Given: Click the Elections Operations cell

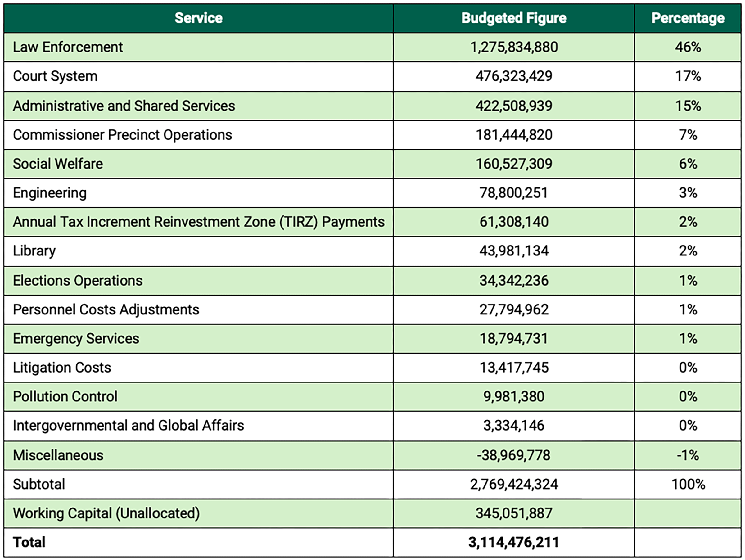Looking at the screenshot, I should [x=198, y=281].
